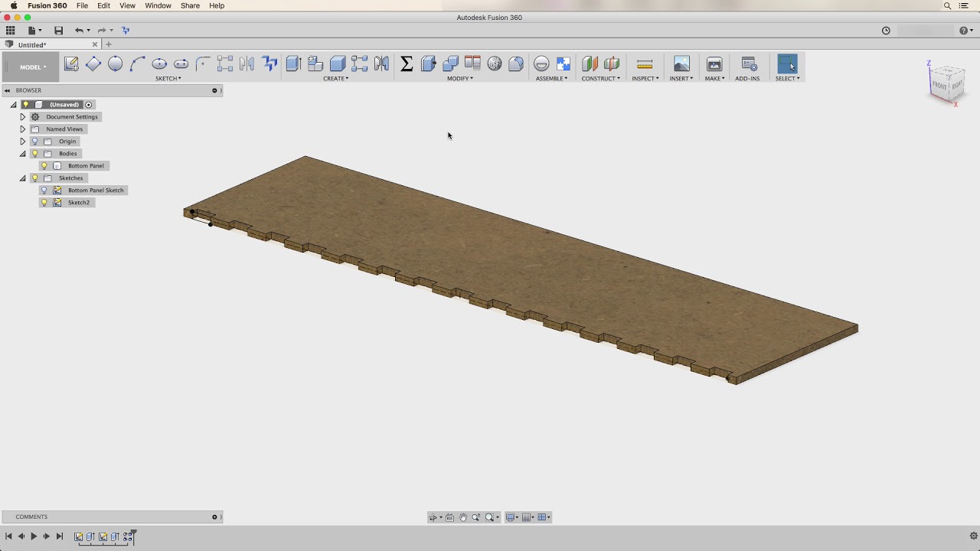This screenshot has height=551, width=980.
Task: Select the sketch Fillet tool
Action: tap(203, 64)
